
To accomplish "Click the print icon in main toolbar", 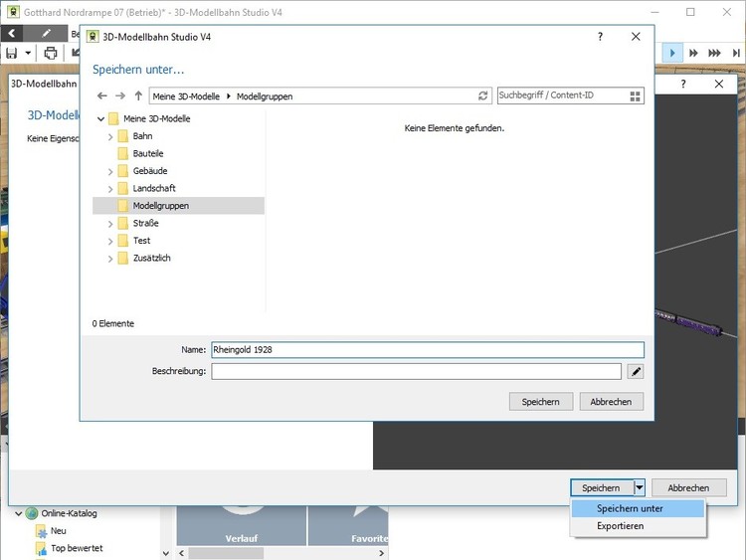I will [x=51, y=53].
